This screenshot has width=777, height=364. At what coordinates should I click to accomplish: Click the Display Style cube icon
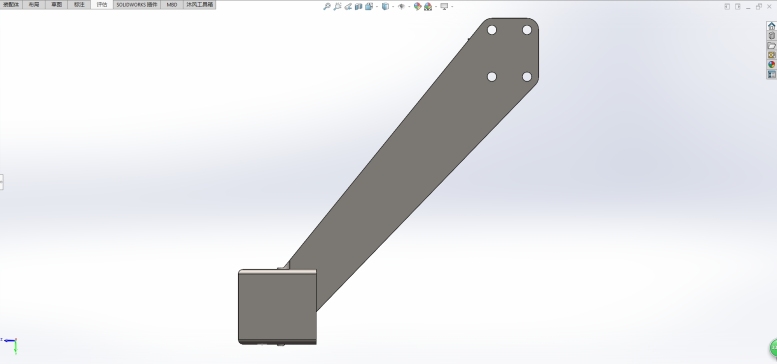pyautogui.click(x=385, y=6)
